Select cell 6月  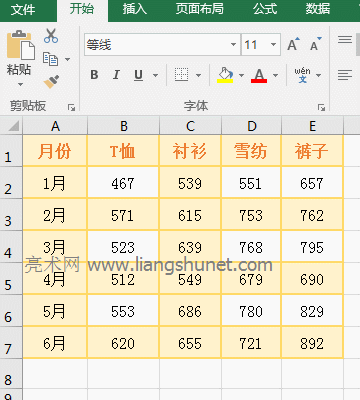pyautogui.click(x=55, y=343)
